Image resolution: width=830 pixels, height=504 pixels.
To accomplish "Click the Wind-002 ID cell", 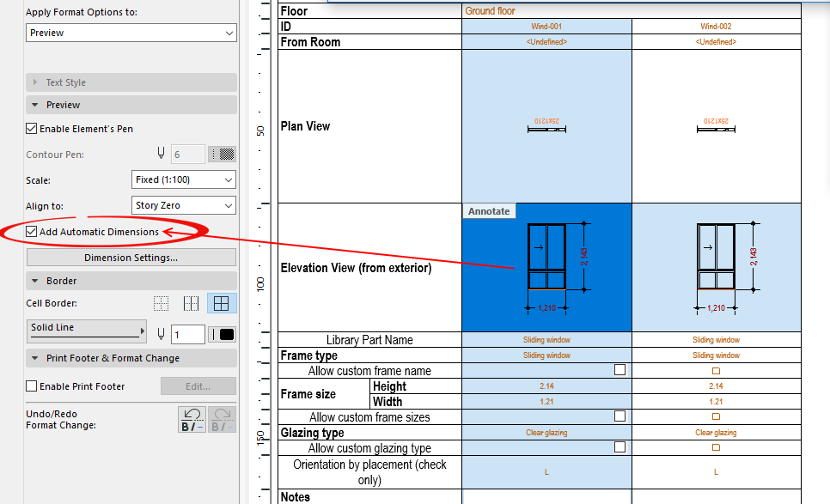I will point(717,27).
